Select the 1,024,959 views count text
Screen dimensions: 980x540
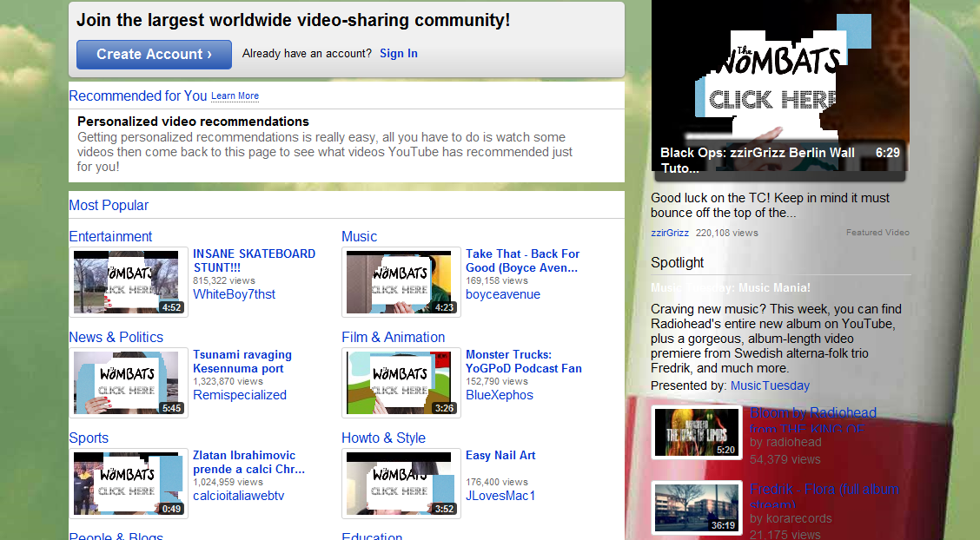coord(228,482)
